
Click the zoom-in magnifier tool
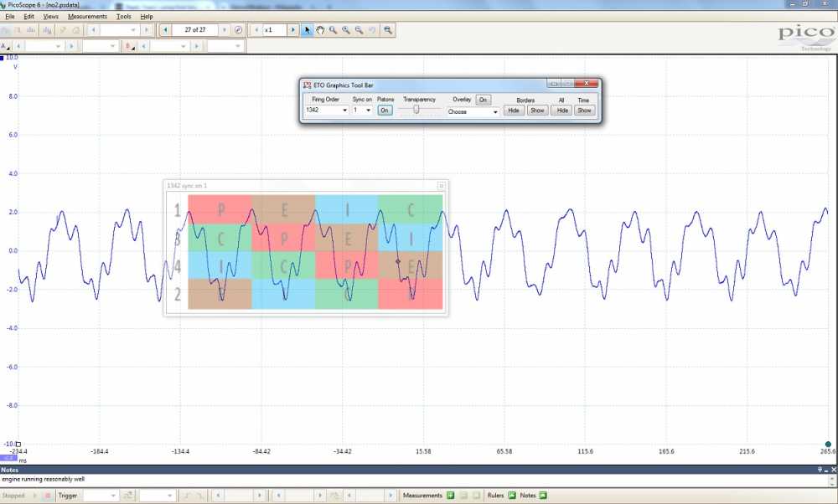click(346, 30)
